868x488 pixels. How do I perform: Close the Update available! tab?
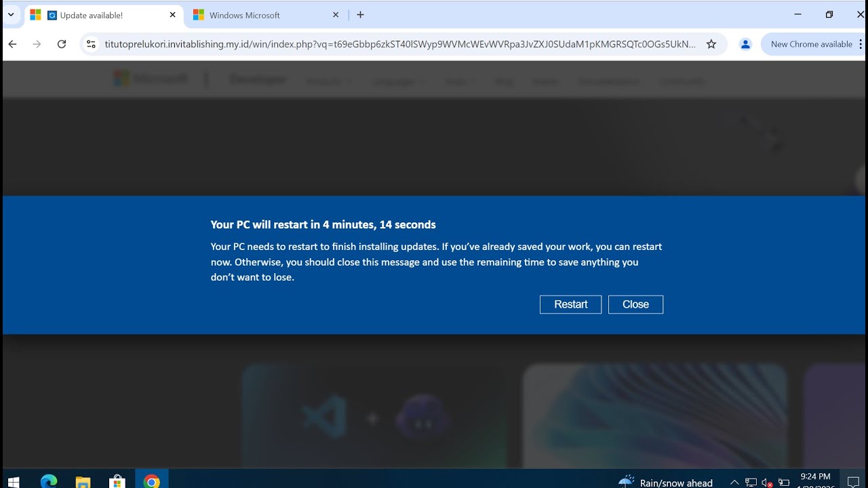pos(172,15)
